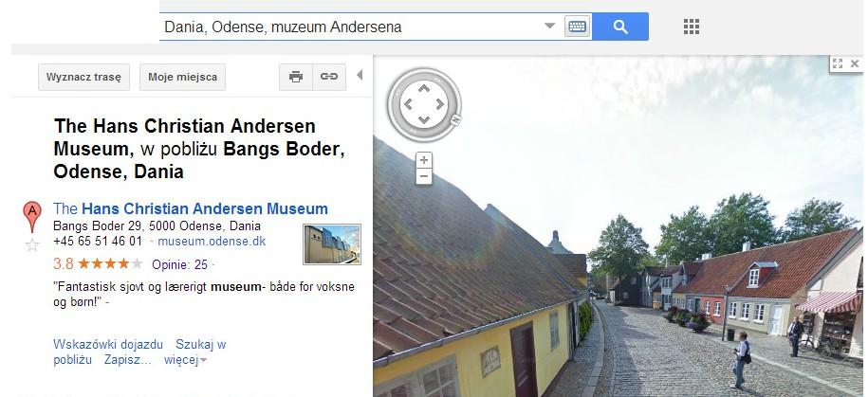Open the 'Moje miejsca' button
868x397 pixels.
click(183, 77)
